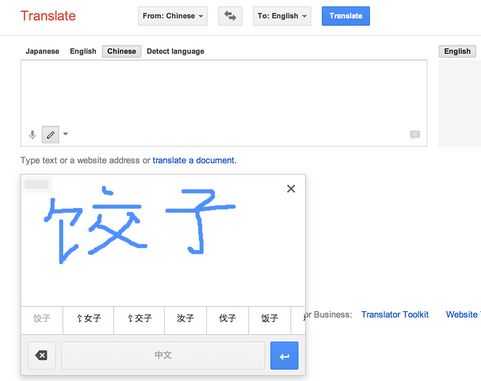The width and height of the screenshot is (481, 381).
Task: Close the handwriting panel with X
Action: (291, 189)
